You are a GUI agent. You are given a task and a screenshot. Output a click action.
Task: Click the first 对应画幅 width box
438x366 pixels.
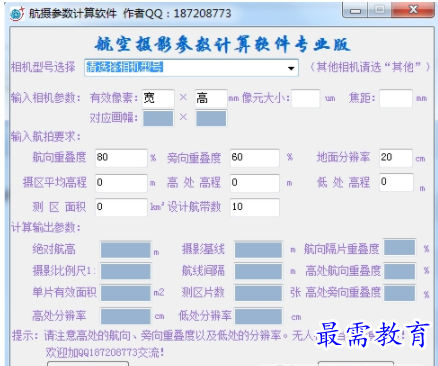[158, 118]
